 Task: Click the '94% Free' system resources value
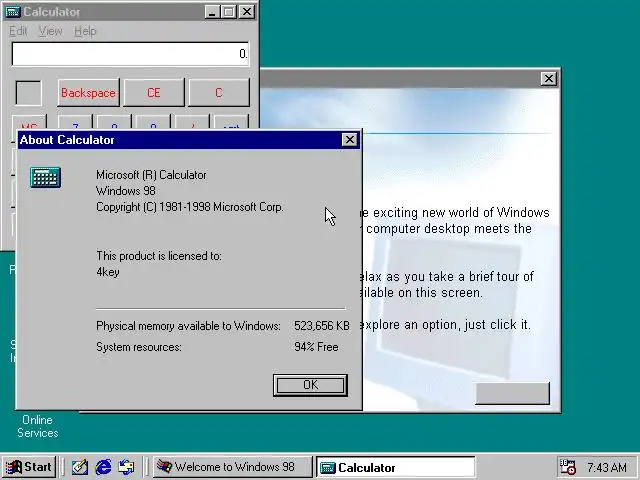316,347
